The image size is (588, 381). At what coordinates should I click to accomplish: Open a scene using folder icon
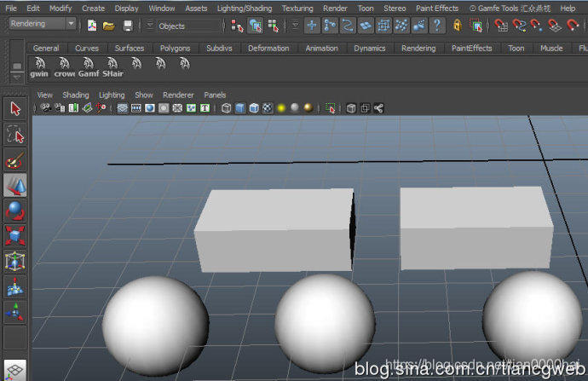point(109,26)
